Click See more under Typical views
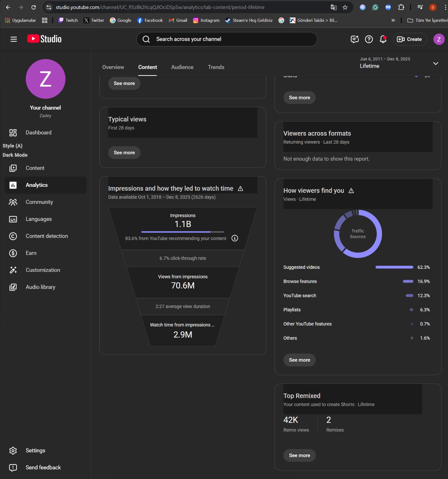 [124, 153]
